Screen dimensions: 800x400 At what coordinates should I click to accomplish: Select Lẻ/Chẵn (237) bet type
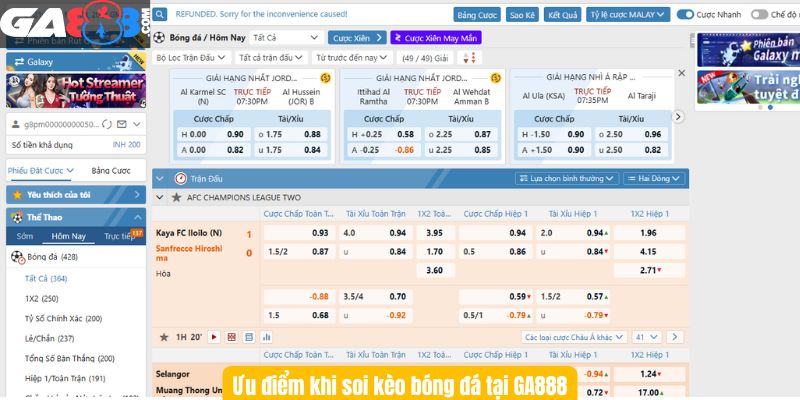[49, 338]
